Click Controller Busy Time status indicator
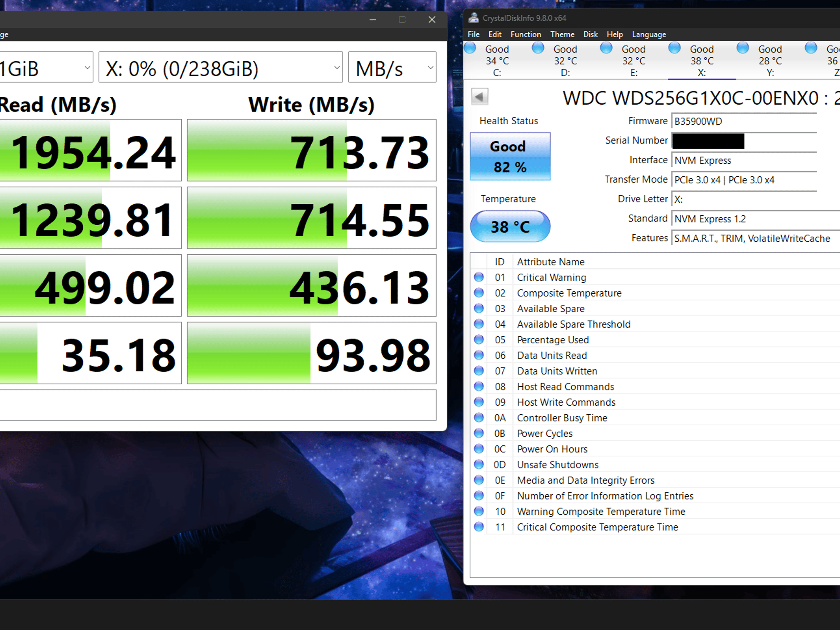840x630 pixels. 479,418
